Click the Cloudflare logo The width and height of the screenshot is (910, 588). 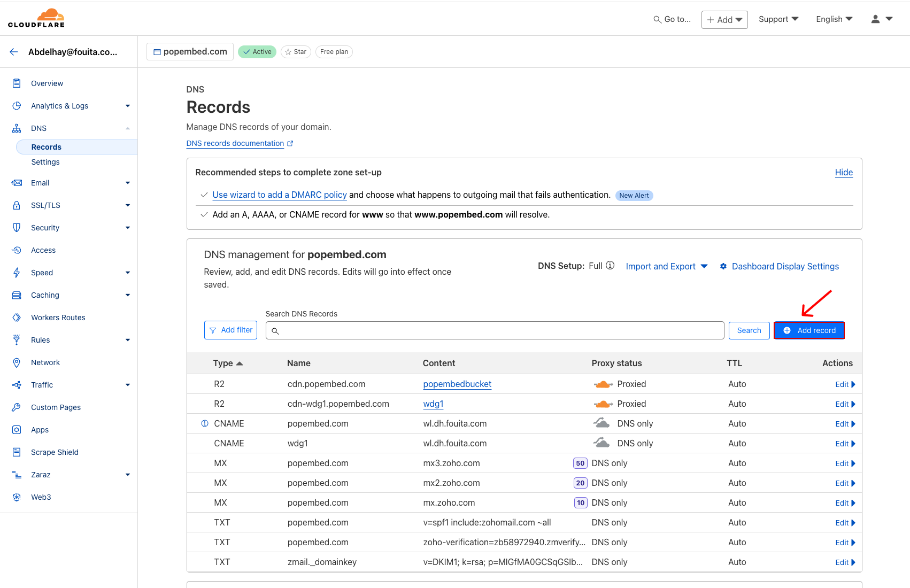pyautogui.click(x=36, y=18)
